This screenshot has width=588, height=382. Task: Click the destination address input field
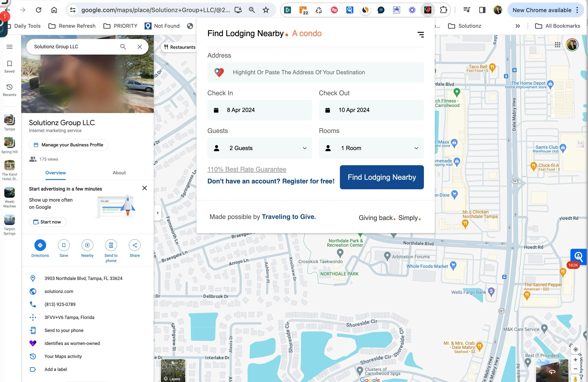(x=315, y=72)
